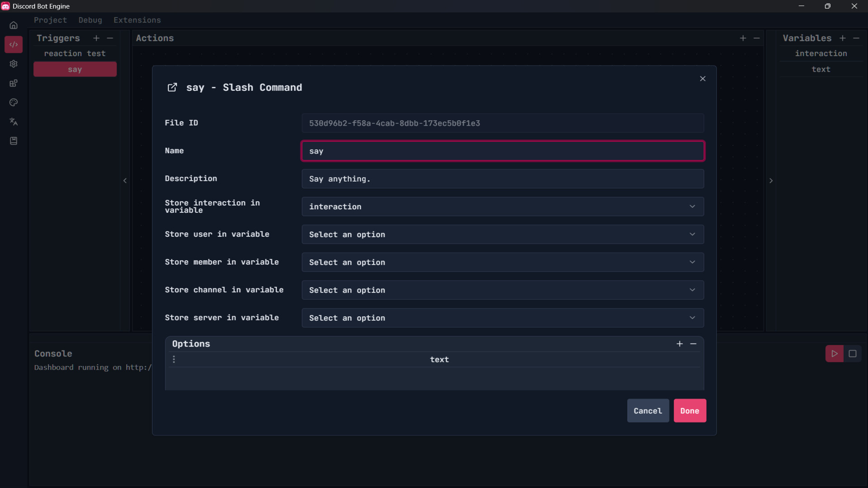This screenshot has height=488, width=868.
Task: Open the Project menu
Action: coord(50,20)
